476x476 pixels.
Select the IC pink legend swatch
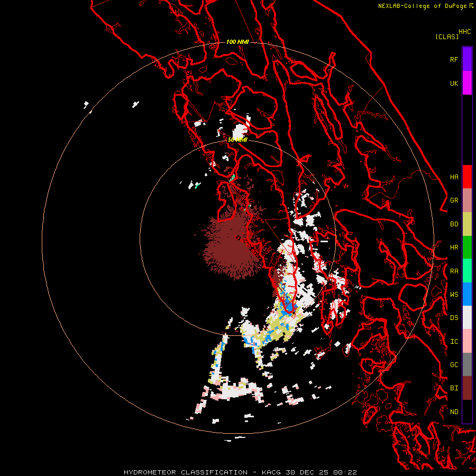click(467, 341)
